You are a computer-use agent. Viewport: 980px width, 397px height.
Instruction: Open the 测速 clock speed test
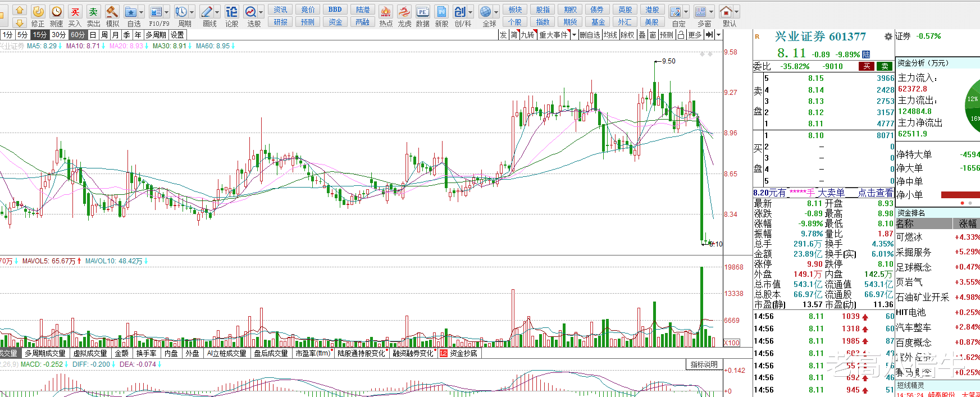click(56, 12)
